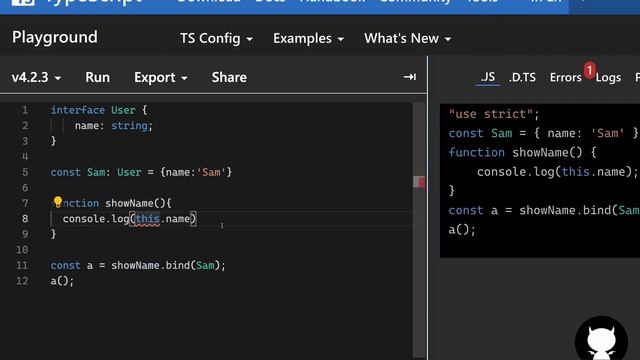This screenshot has width=640, height=360.
Task: Click 'a();' on line 12 of the editor
Action: [x=62, y=281]
